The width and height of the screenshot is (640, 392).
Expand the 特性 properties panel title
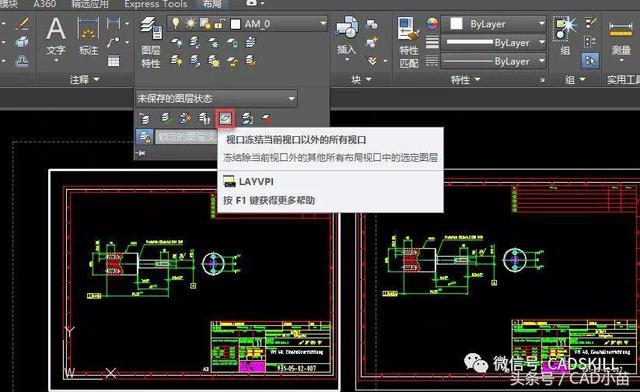coord(465,80)
